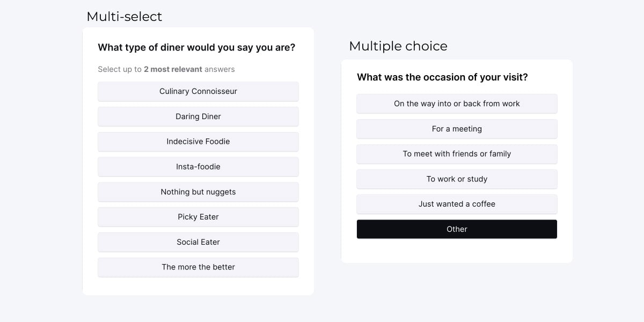Click the diner type question heading
Viewport: 644px width, 322px height.
[196, 48]
